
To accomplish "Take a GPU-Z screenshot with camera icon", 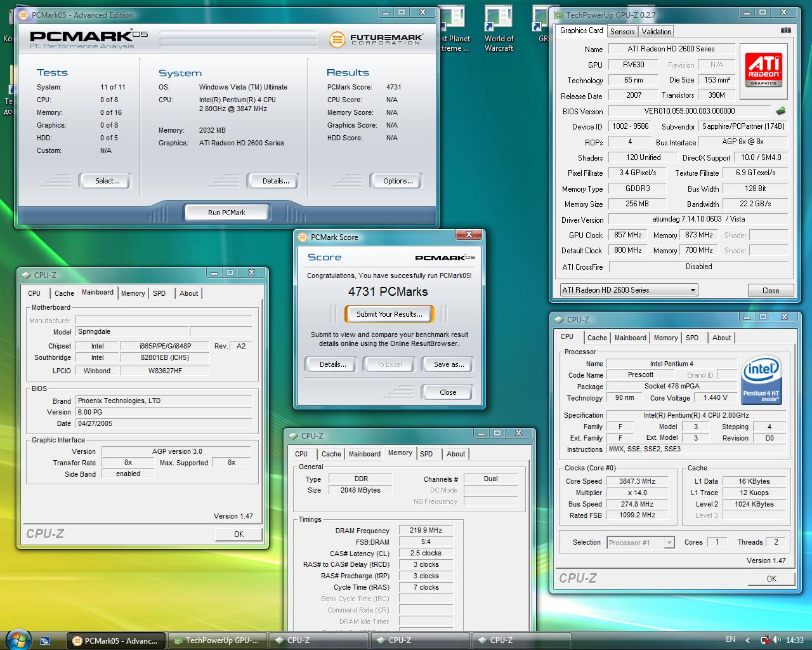I will [785, 30].
